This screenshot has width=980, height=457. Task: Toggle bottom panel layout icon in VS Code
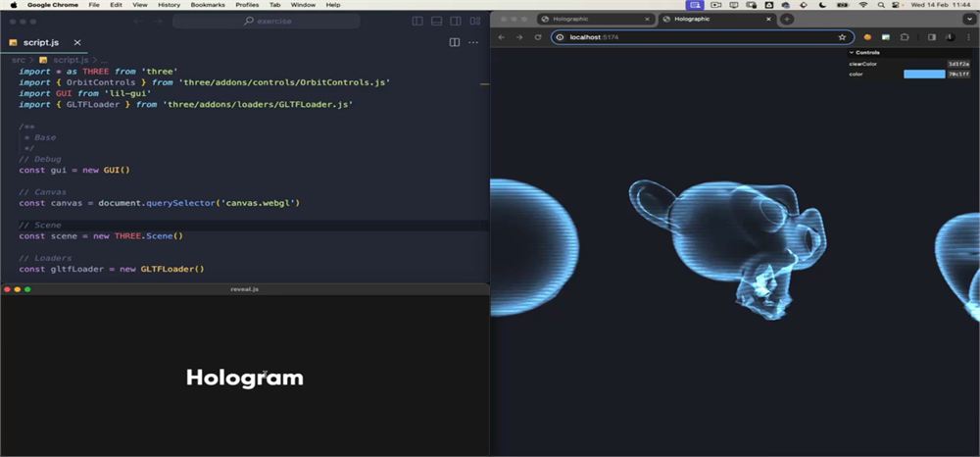437,22
